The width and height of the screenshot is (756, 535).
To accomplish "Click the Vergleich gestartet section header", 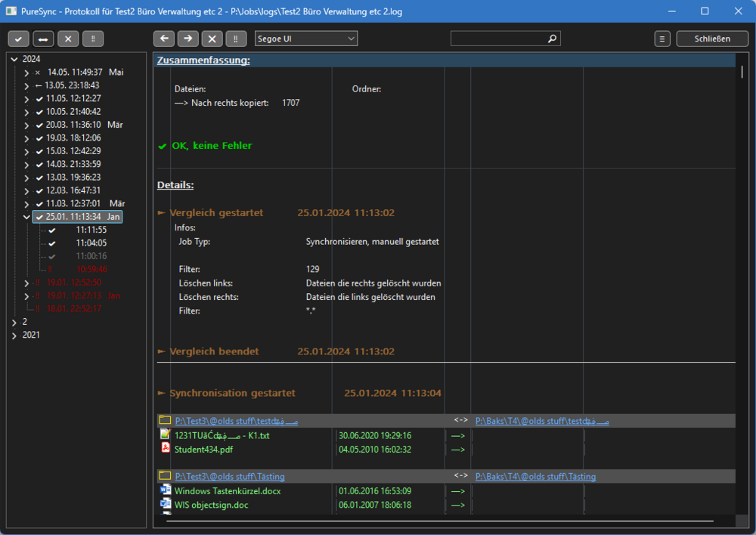I will tap(216, 212).
